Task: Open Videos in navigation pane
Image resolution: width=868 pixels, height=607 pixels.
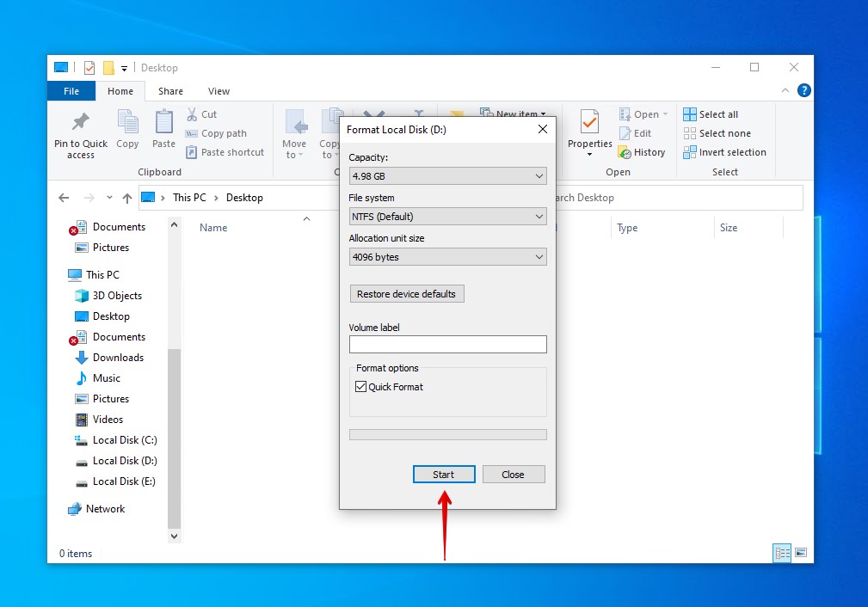Action: pos(99,420)
